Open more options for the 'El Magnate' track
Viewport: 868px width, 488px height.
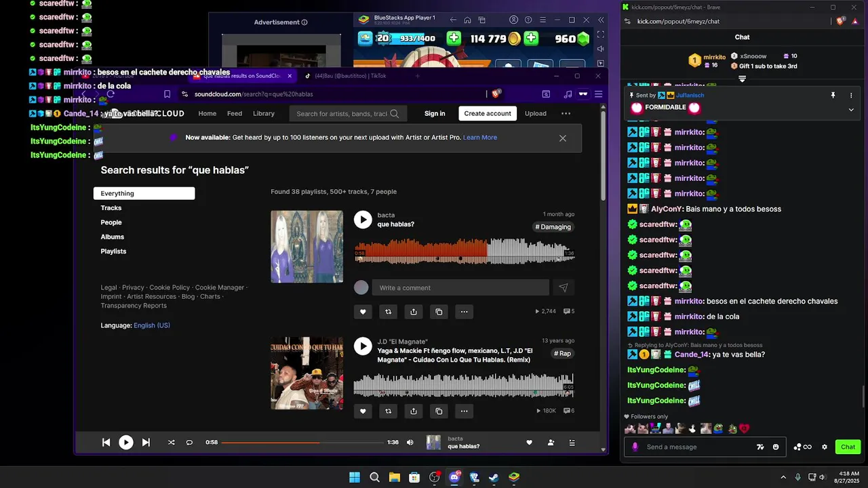(x=464, y=411)
